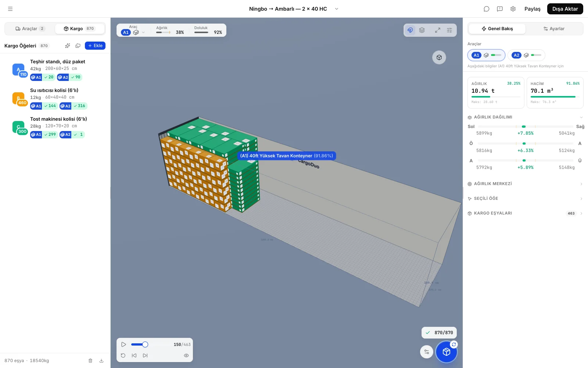Click the Paylaş button
This screenshot has width=588, height=368.
(x=532, y=9)
